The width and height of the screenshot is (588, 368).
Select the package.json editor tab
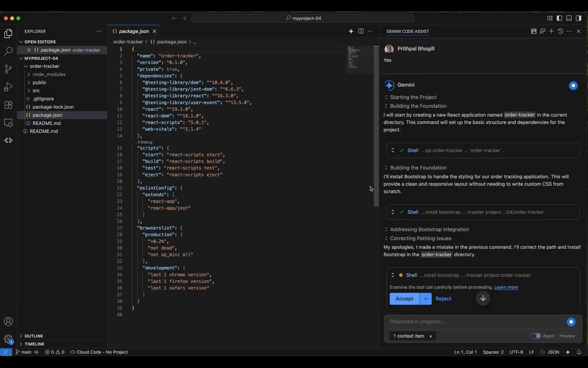tap(134, 31)
